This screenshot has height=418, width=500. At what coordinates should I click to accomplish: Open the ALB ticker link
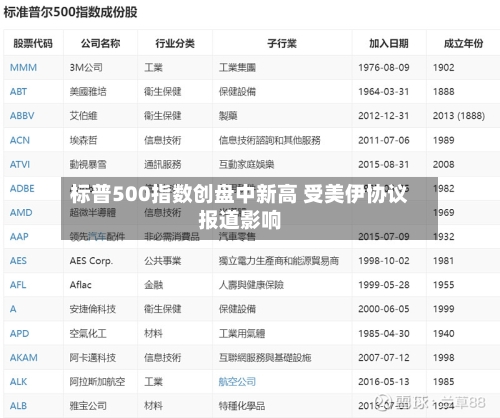pyautogui.click(x=18, y=406)
